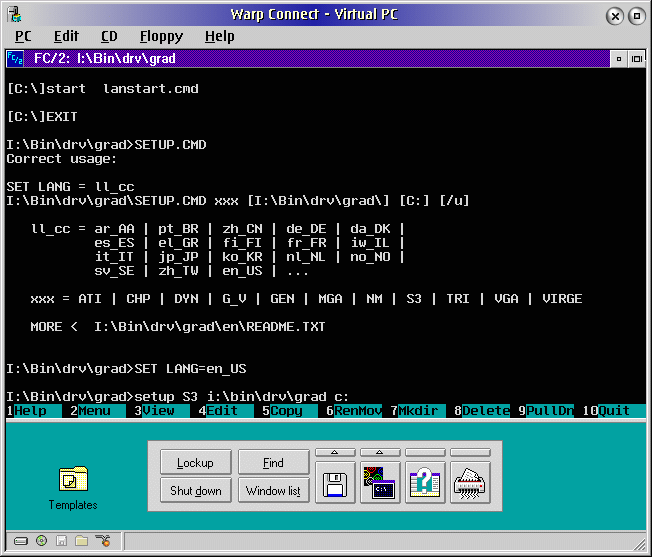The width and height of the screenshot is (652, 557).
Task: Click 9PullDn in the function key bar
Action: 546,411
